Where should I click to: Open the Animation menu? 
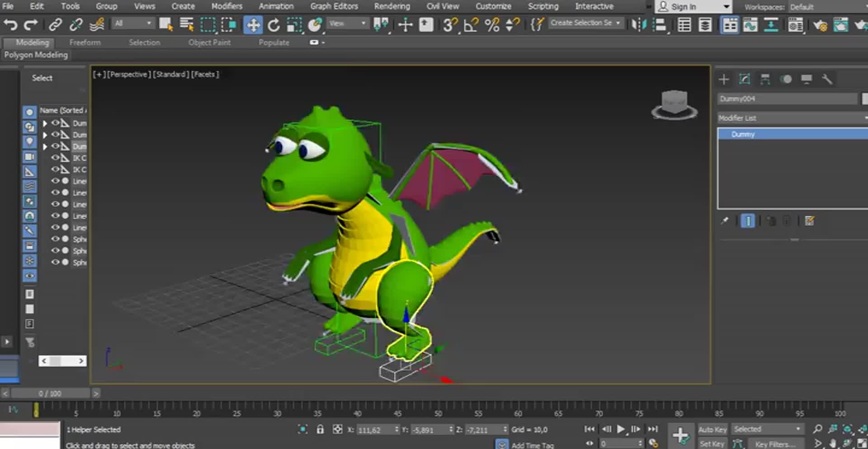276,6
